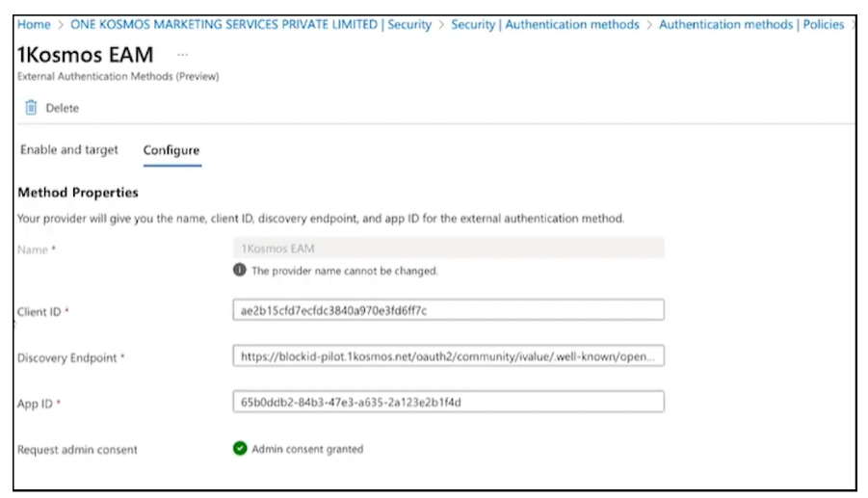Click inside the Client ID field
Screen dimensions: 868x498
(448, 310)
